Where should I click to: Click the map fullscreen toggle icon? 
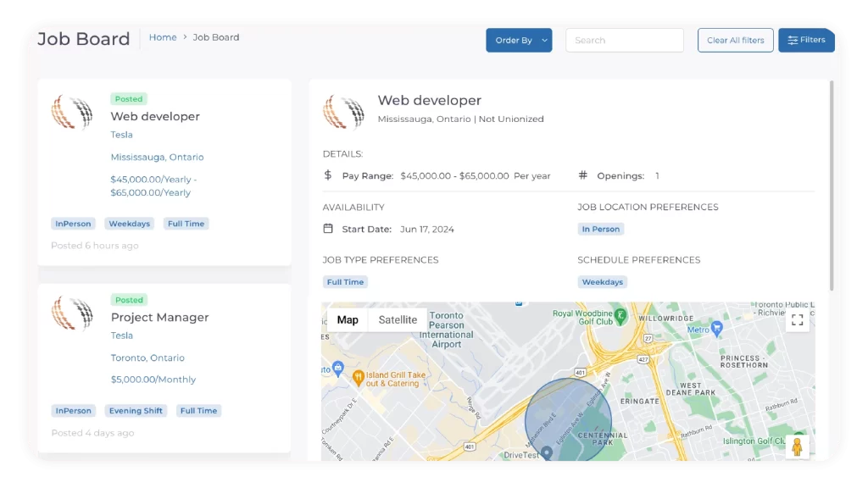(797, 320)
